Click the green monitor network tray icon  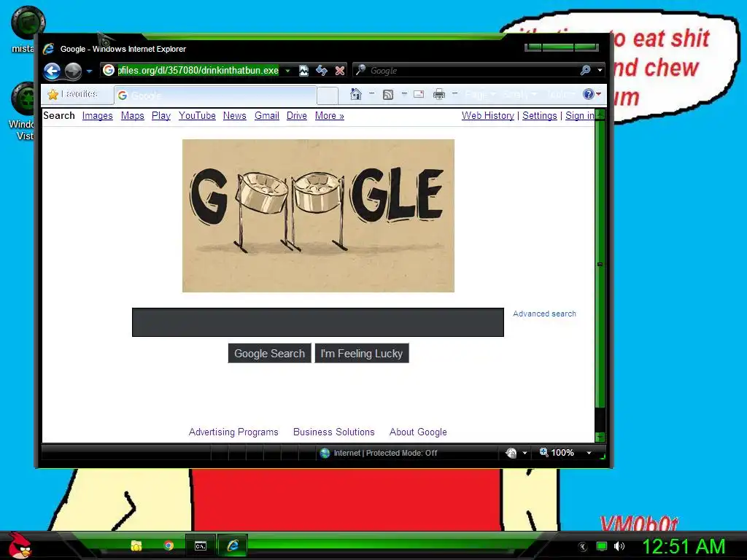602,546
